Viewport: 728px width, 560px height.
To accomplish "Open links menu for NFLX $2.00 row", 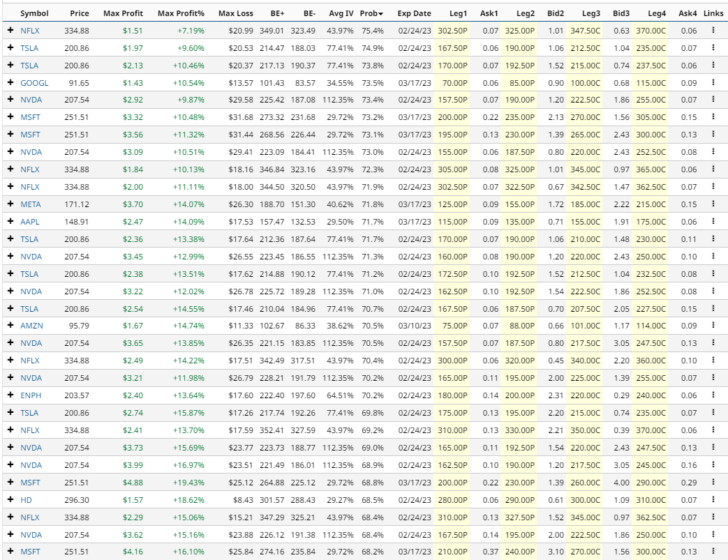I will (713, 186).
